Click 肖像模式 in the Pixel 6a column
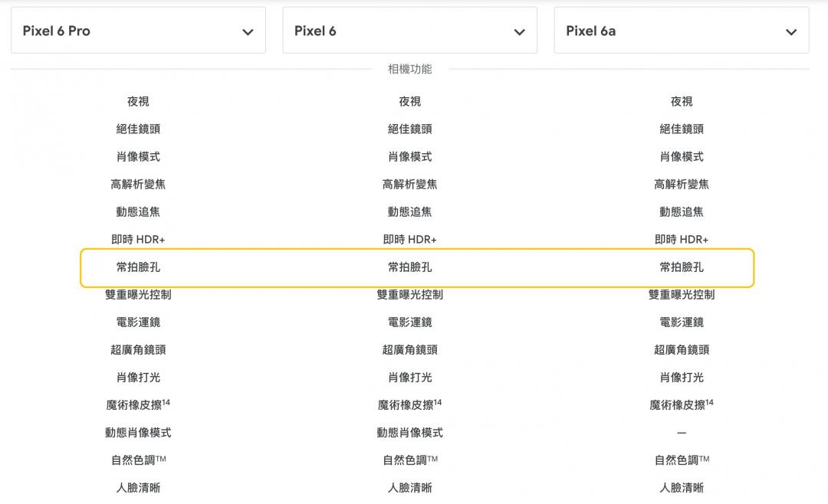 click(681, 156)
